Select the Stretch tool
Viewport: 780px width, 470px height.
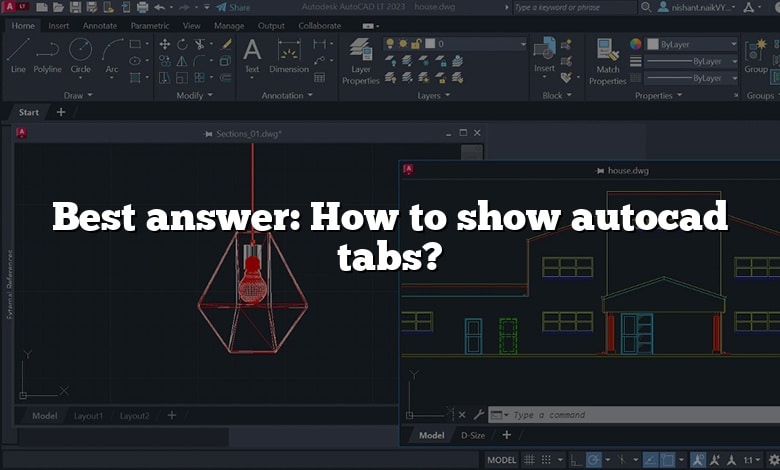(165, 78)
